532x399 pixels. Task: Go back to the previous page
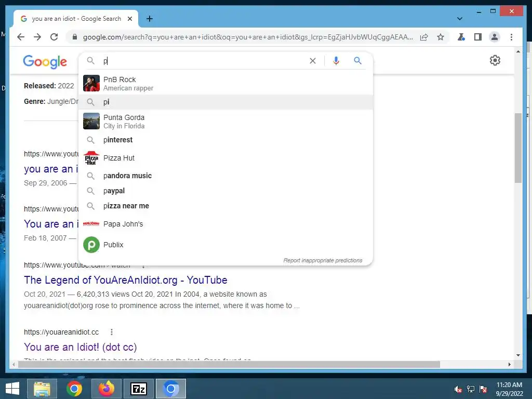coord(21,37)
